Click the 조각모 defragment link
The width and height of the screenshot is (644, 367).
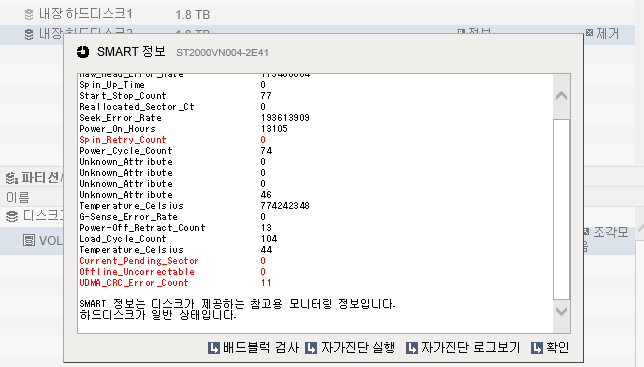tap(611, 232)
